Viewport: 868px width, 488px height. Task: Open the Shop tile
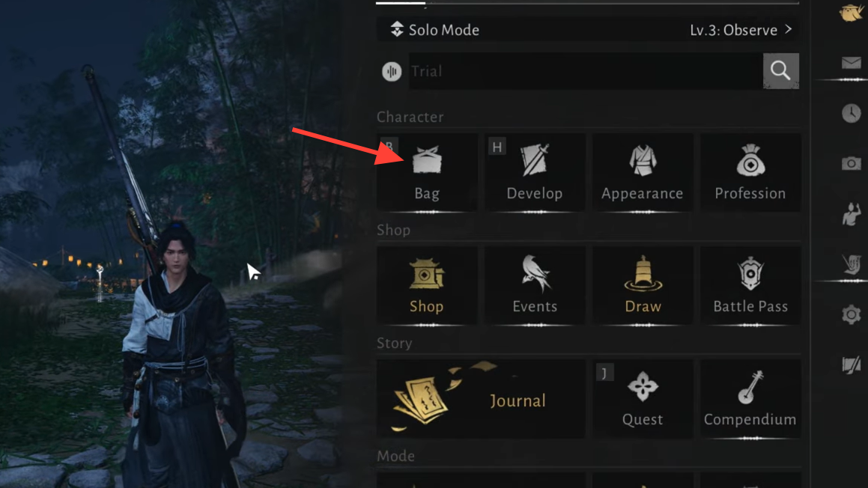click(x=427, y=285)
